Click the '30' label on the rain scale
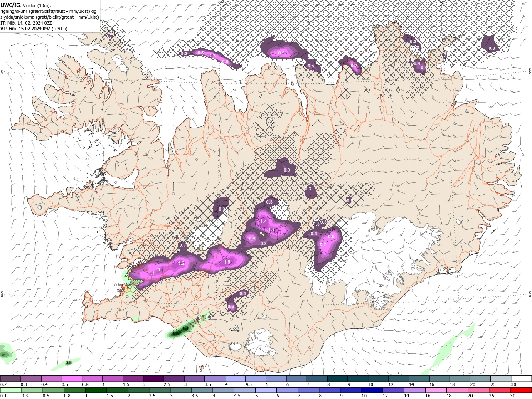 click(x=513, y=396)
